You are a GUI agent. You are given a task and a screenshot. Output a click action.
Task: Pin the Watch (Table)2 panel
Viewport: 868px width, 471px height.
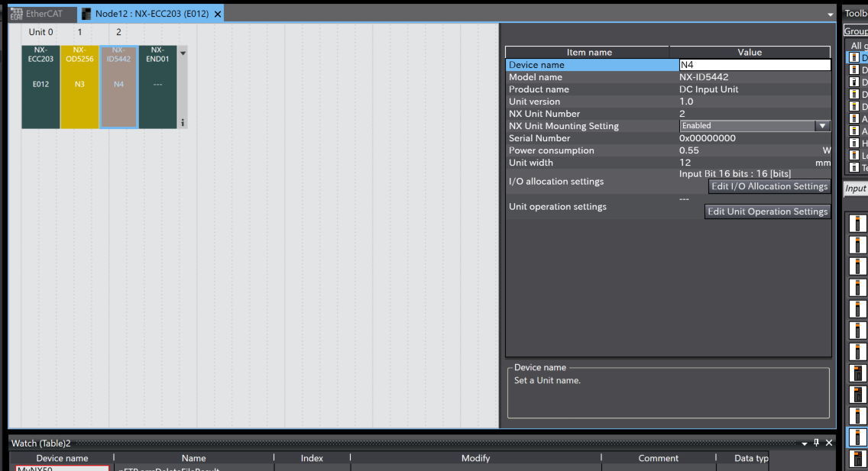(x=816, y=443)
